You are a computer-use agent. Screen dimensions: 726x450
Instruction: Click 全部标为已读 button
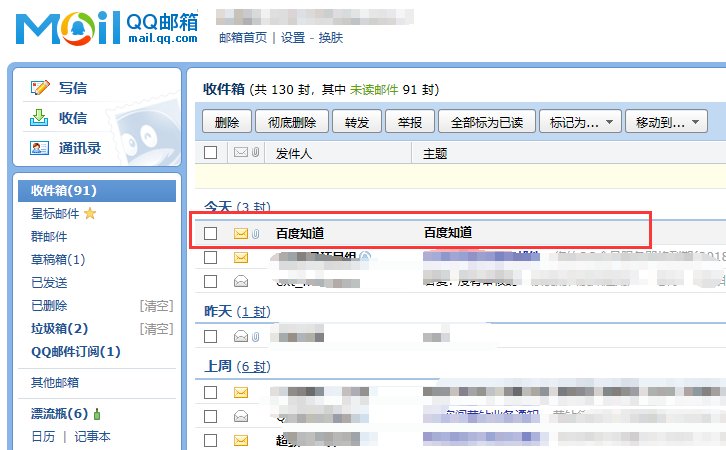pos(487,122)
